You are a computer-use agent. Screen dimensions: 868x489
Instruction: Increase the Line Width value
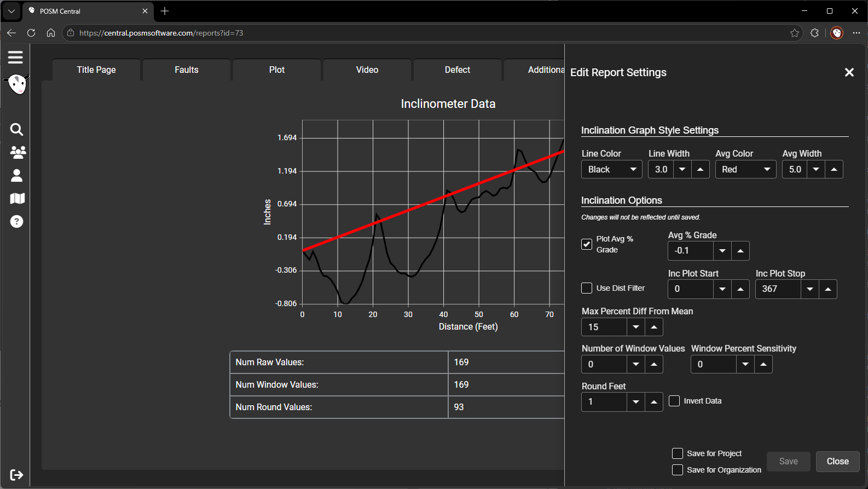[701, 169]
